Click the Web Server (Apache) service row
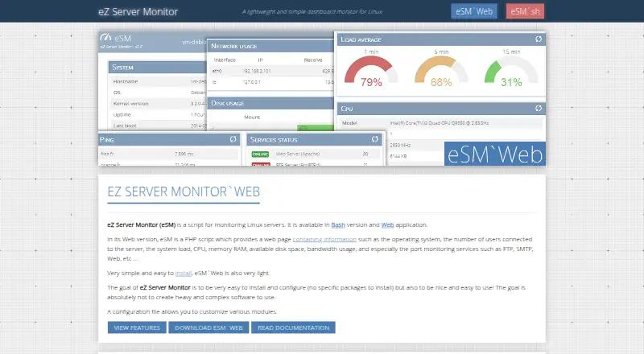Image resolution: width=644 pixels, height=354 pixels. (315, 154)
